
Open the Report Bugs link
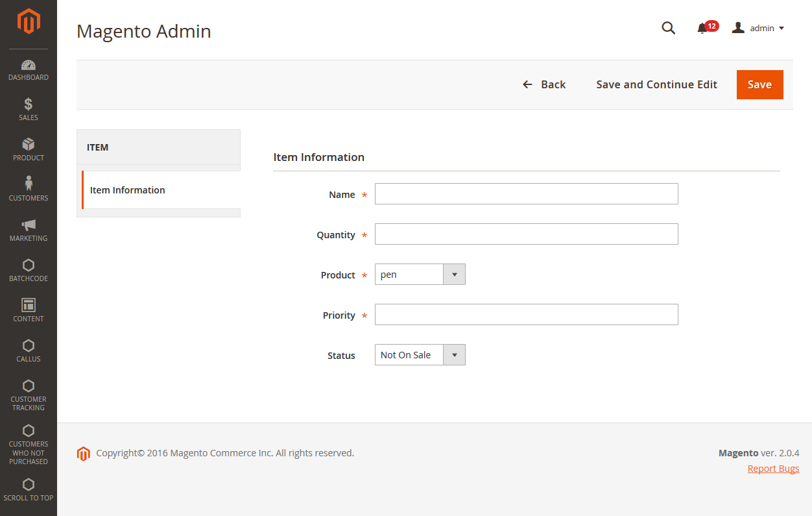[x=773, y=468]
